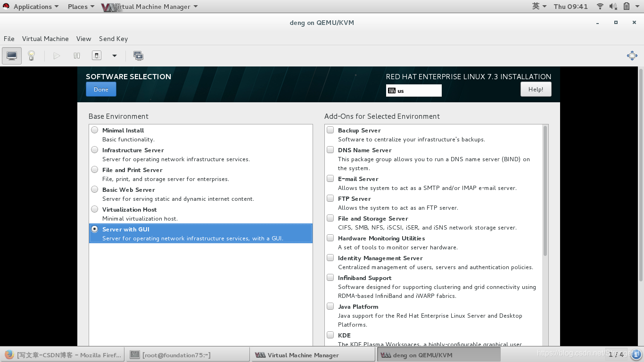This screenshot has height=362, width=644.
Task: Click 'A set of tools to monitor server hardware.'
Action: point(398,247)
